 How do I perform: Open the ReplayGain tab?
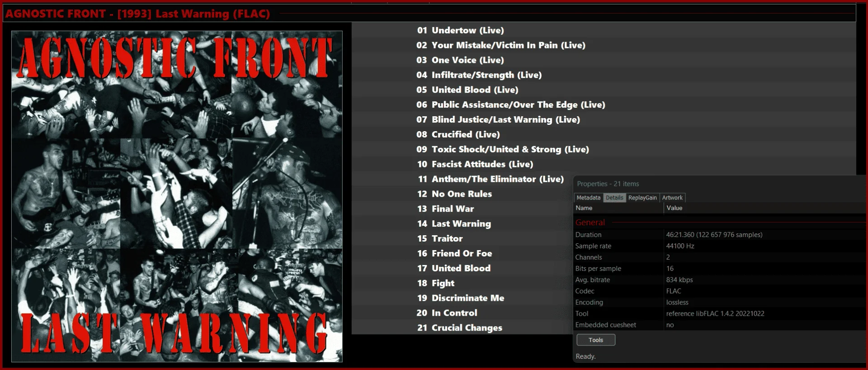(x=642, y=198)
